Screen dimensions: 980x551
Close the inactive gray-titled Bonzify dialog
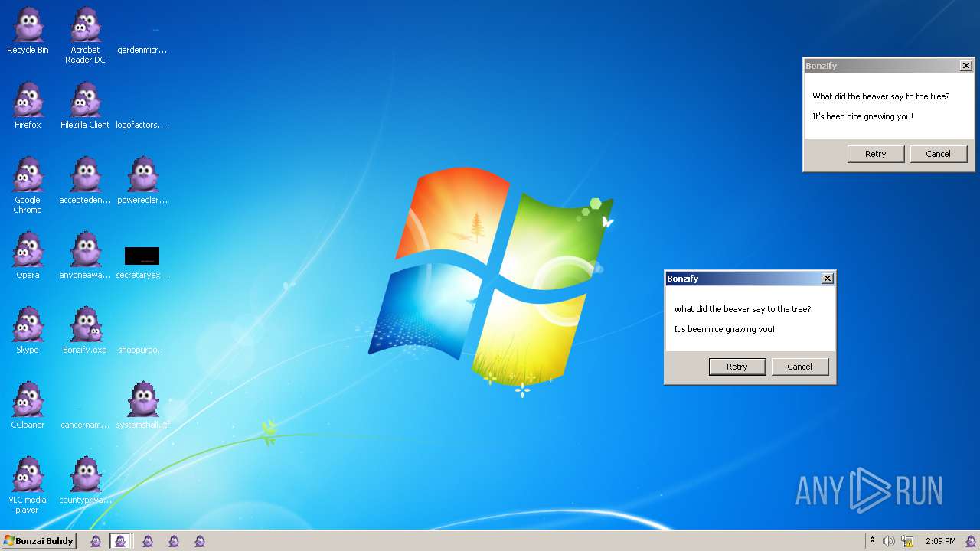pyautogui.click(x=965, y=66)
